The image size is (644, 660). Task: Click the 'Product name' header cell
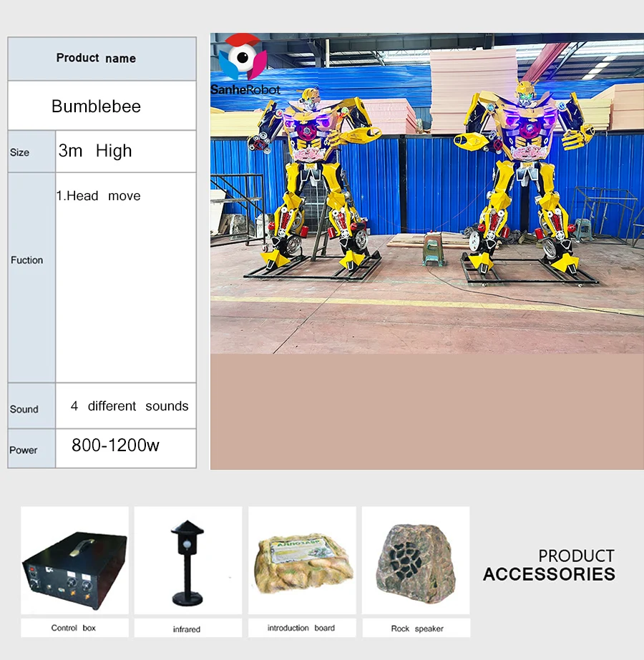point(102,59)
